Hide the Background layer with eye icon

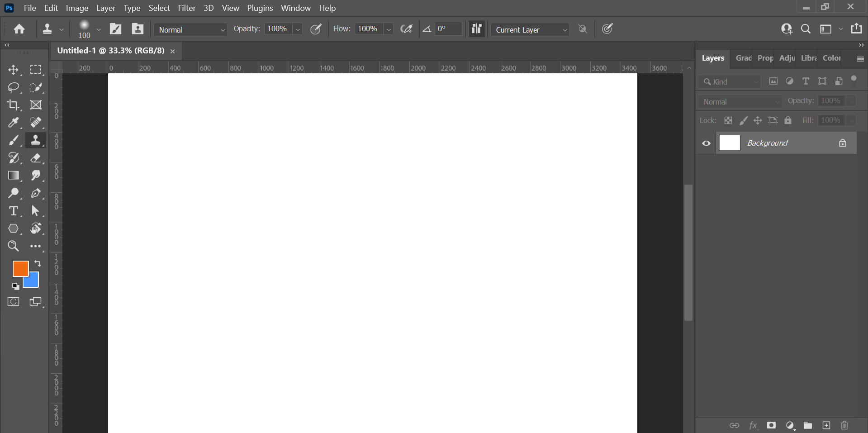pos(706,143)
